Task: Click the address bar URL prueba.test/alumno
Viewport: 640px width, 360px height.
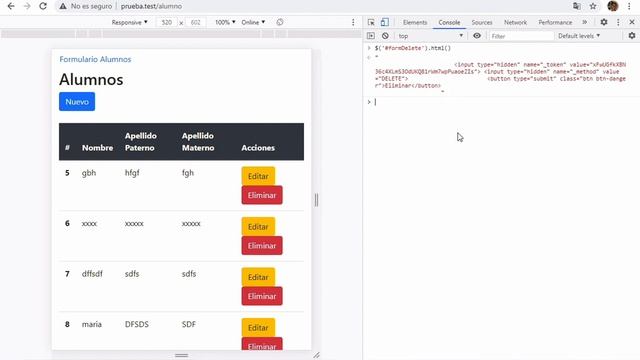Action: (x=151, y=7)
